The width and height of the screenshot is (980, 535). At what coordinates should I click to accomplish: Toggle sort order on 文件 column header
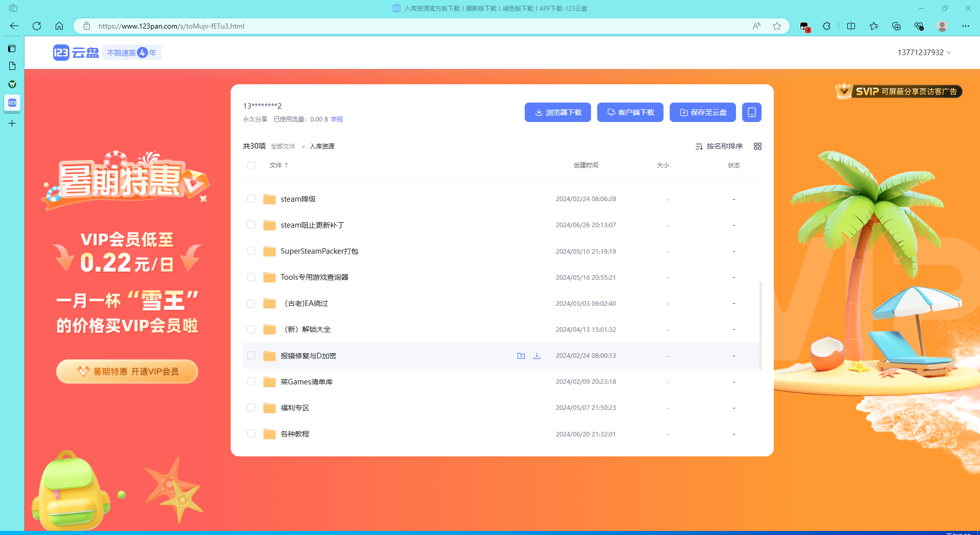pyautogui.click(x=279, y=165)
